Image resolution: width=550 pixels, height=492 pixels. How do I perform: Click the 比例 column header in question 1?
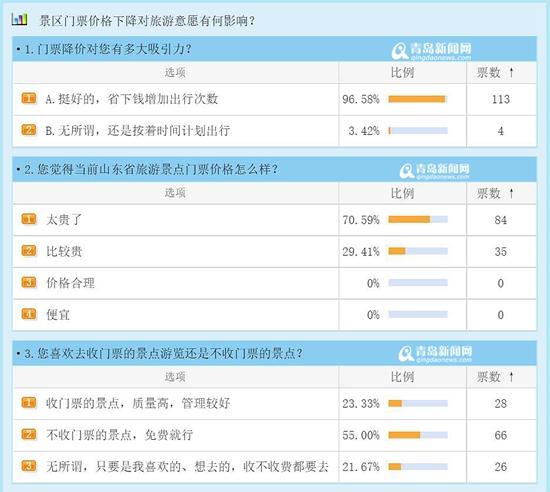(402, 73)
